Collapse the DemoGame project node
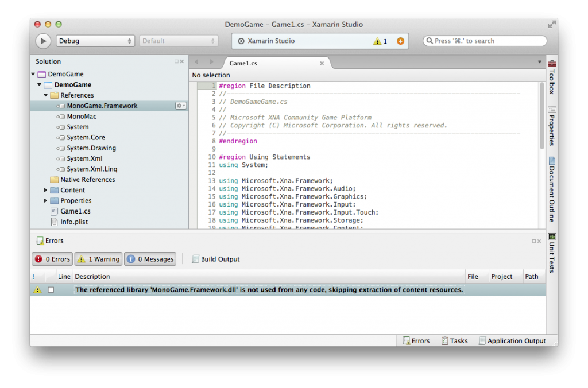Viewport: 588px width, 388px height. (x=40, y=85)
